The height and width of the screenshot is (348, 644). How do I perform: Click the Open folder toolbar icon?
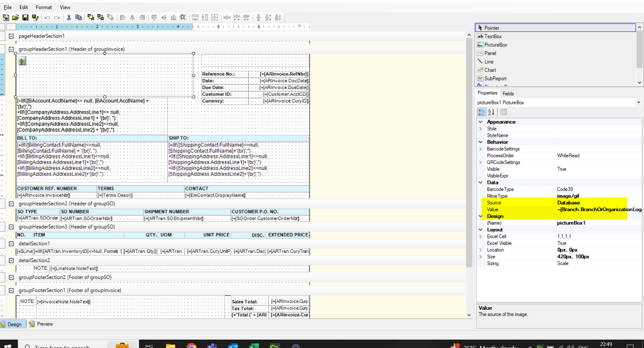[15, 18]
